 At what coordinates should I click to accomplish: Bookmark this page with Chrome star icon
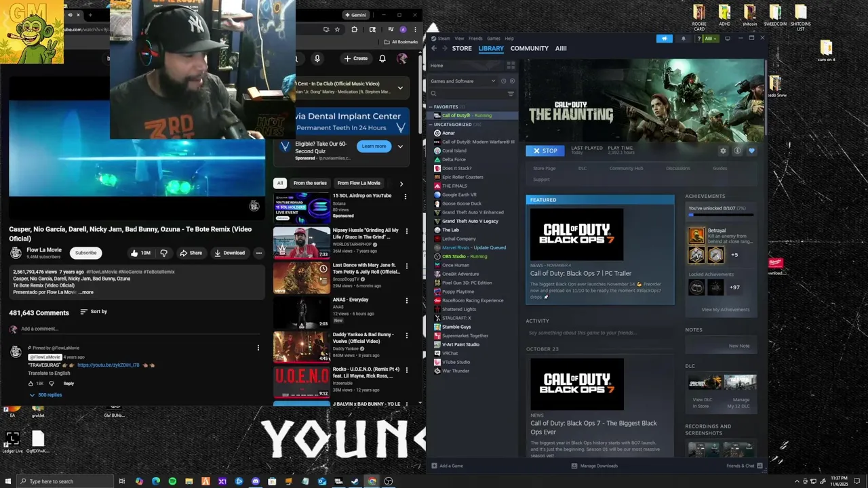coord(336,29)
